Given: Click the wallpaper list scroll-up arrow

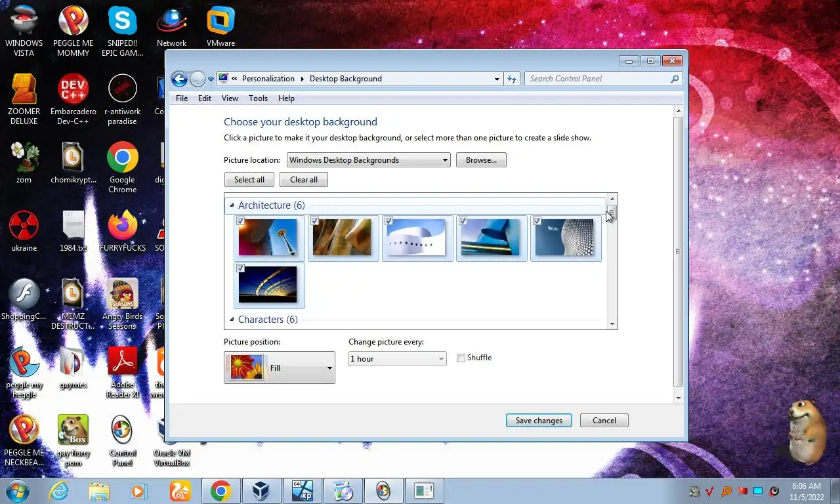Looking at the screenshot, I should (612, 198).
